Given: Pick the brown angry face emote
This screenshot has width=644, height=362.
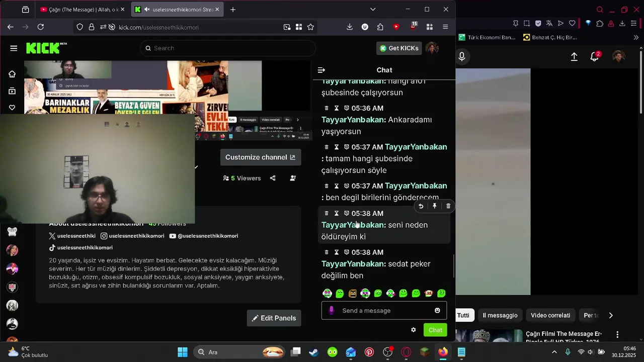Looking at the screenshot, I should coord(352,293).
